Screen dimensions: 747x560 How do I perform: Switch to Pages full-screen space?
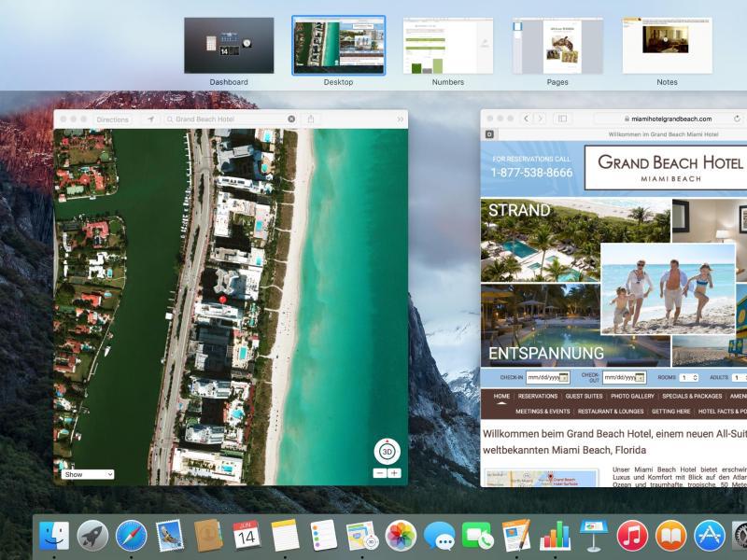click(x=557, y=46)
